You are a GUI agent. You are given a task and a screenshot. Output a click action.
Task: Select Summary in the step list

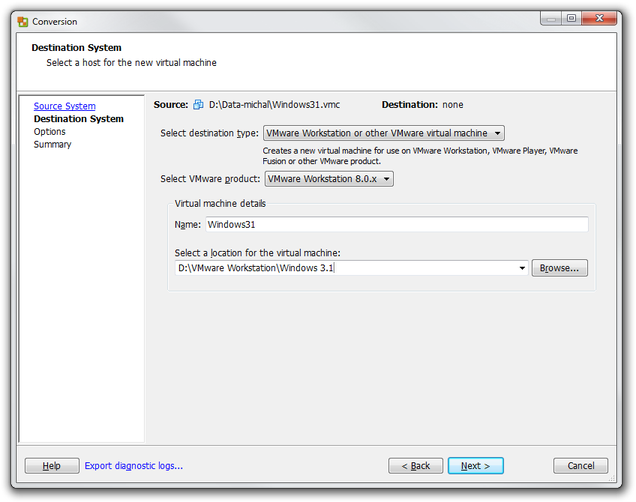[52, 144]
